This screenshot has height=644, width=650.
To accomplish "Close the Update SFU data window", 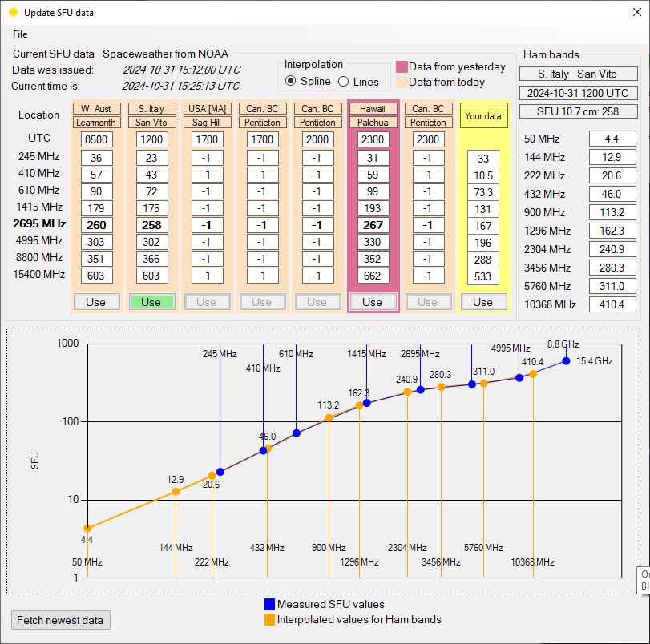I will coord(637,12).
